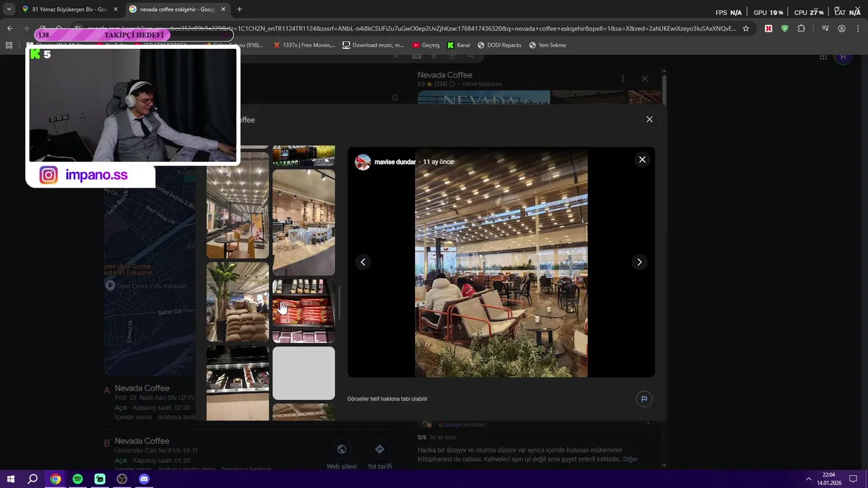Open Windows taskbar search
868x488 pixels.
click(33, 479)
